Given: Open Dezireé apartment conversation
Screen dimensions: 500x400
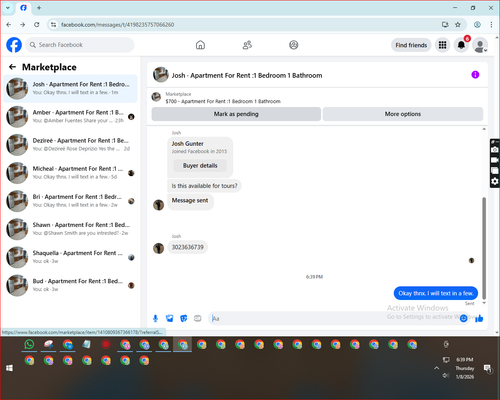Looking at the screenshot, I should coord(70,145).
